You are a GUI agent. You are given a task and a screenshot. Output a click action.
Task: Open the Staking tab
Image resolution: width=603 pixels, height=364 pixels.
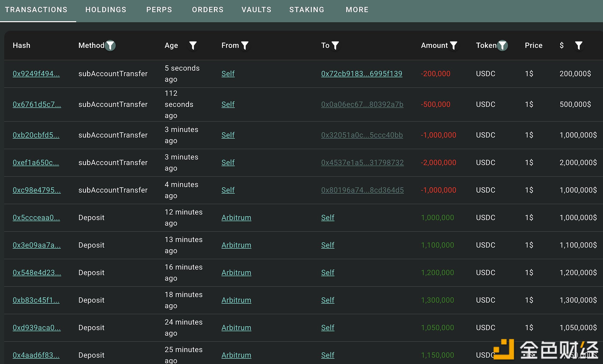[307, 10]
